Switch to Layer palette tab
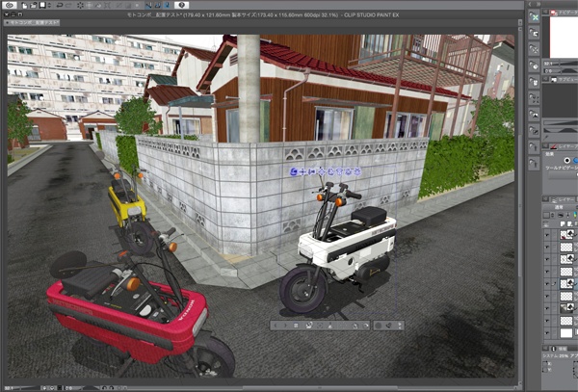Screen dimensions: 578x392 pos(564,199)
